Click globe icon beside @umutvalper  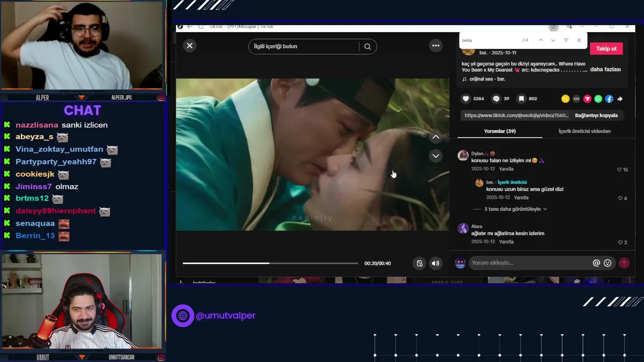(183, 316)
